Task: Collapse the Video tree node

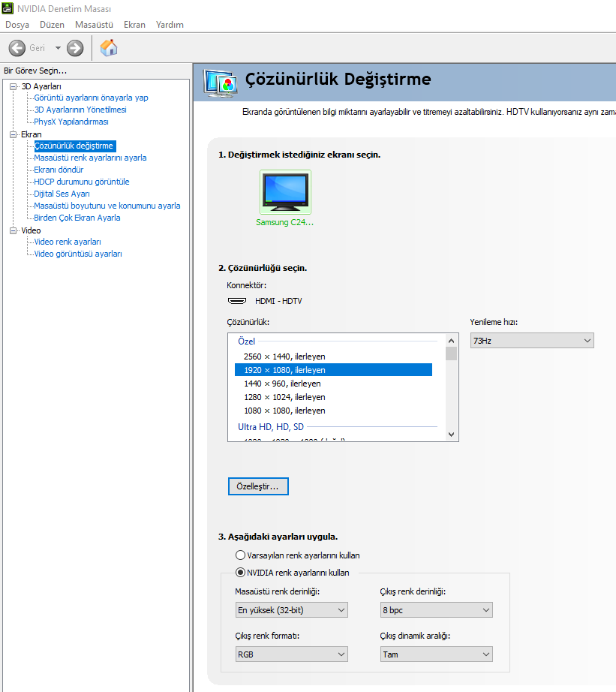Action: point(14,230)
